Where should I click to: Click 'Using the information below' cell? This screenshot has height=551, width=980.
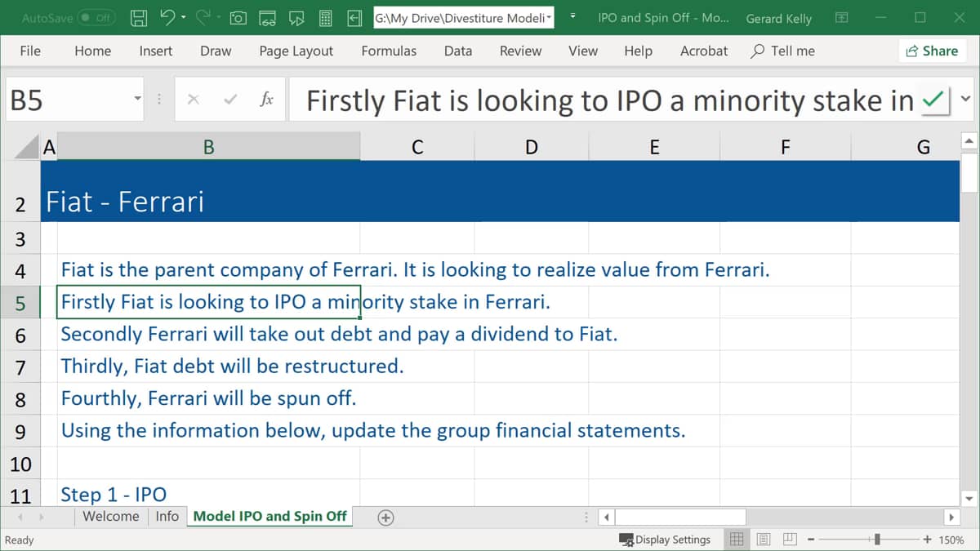point(373,430)
